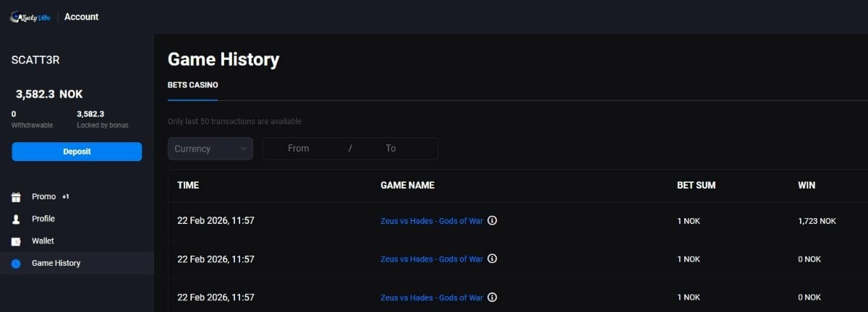Click the From date input field
This screenshot has width=868, height=312.
click(x=298, y=149)
